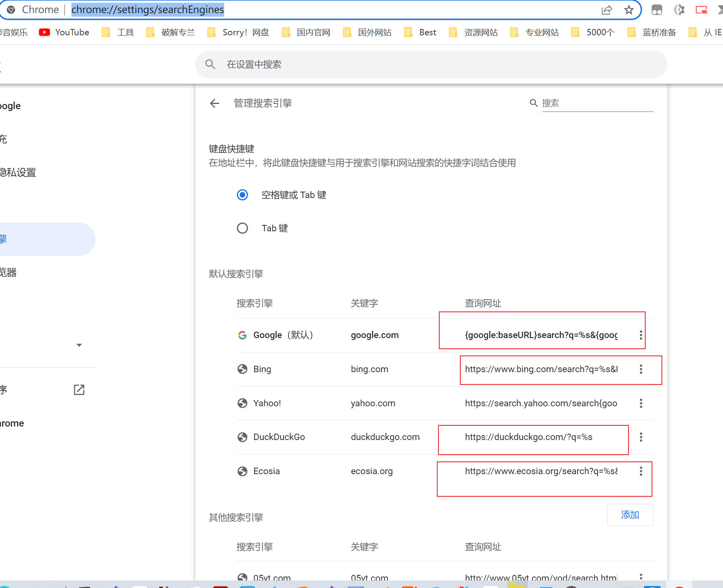Click the bing.com keyword cell
Screen dimensions: 723x588
click(x=369, y=369)
